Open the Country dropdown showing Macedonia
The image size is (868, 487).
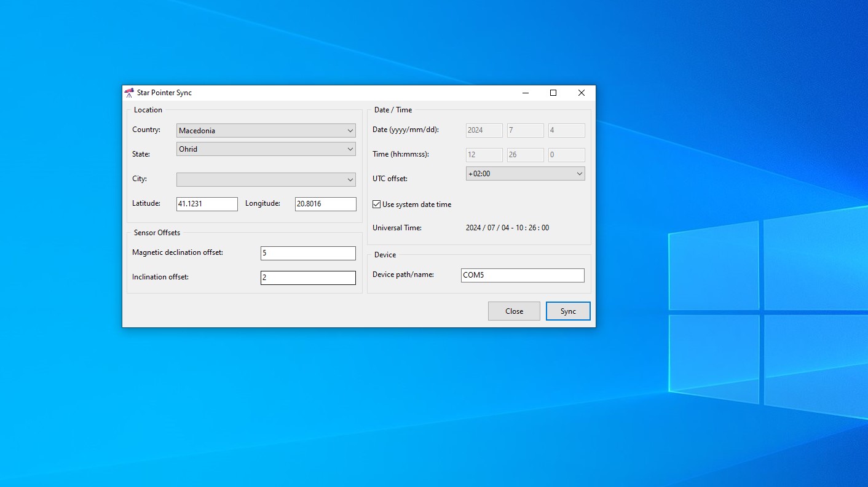(266, 131)
